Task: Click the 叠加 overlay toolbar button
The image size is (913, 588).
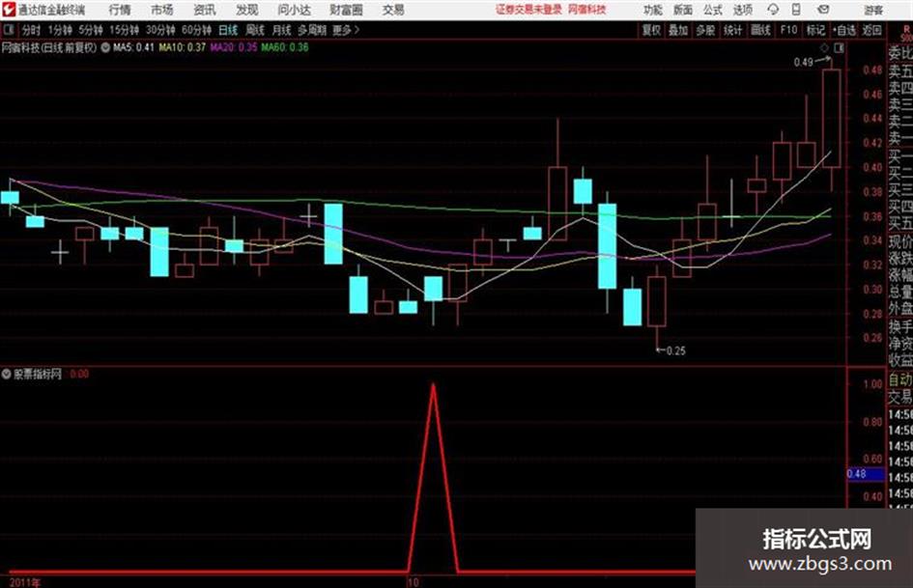Action: coord(678,30)
